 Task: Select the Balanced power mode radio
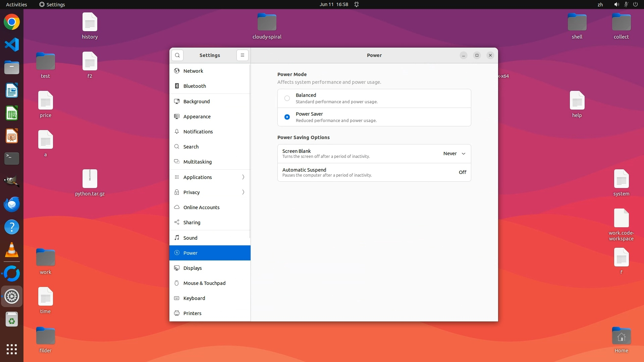tap(287, 98)
